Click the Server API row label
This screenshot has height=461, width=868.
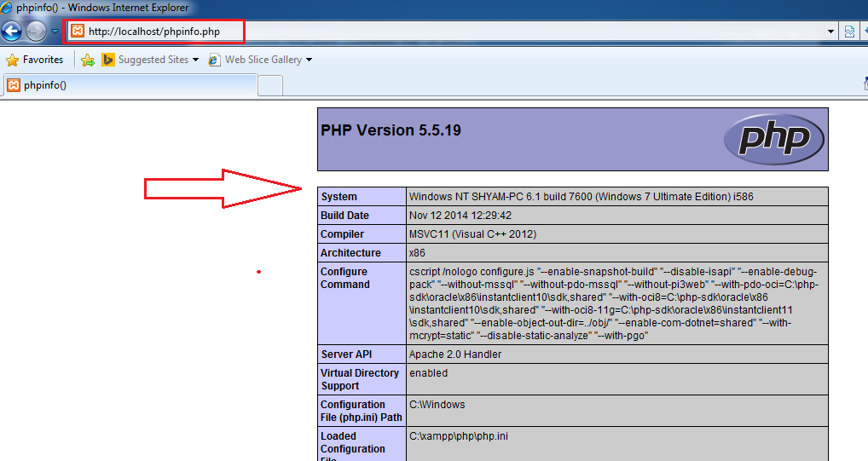click(346, 354)
